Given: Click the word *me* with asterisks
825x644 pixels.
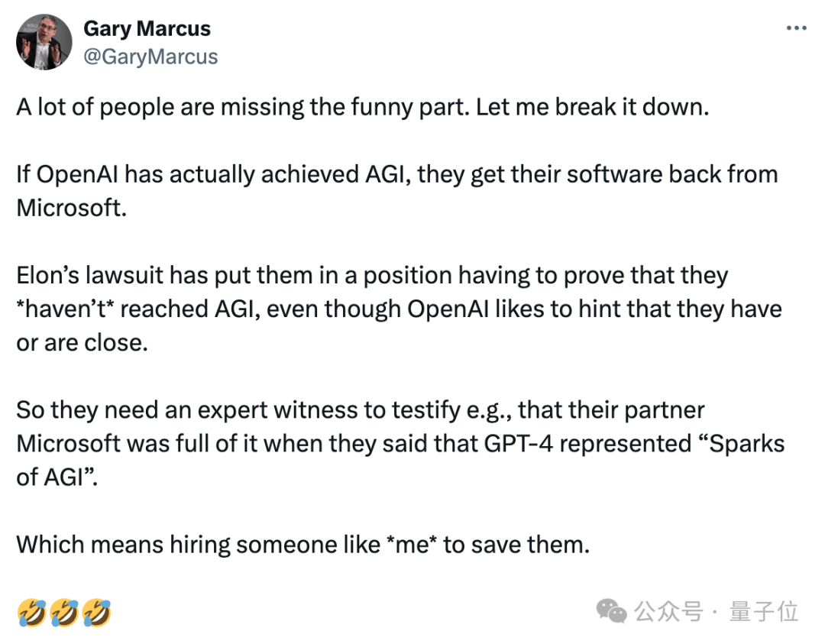Looking at the screenshot, I should [417, 544].
